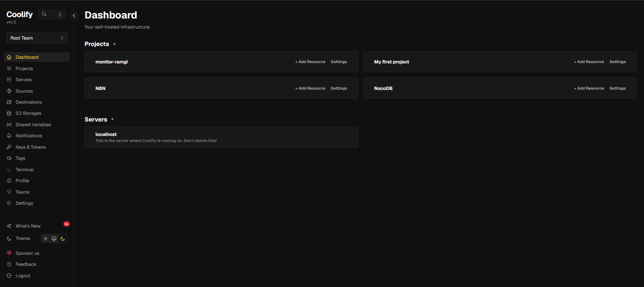This screenshot has width=644, height=287.
Task: Click the Feedback question icon
Action: point(9,264)
